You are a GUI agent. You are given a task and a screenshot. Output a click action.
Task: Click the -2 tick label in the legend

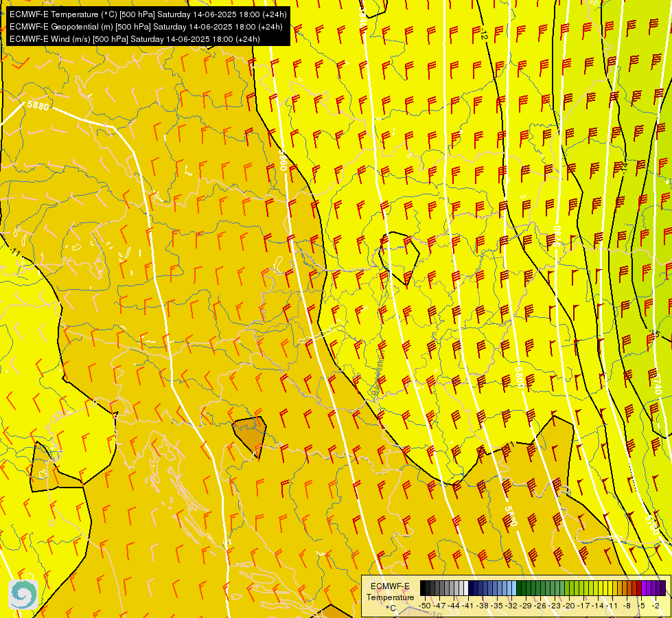tap(656, 606)
